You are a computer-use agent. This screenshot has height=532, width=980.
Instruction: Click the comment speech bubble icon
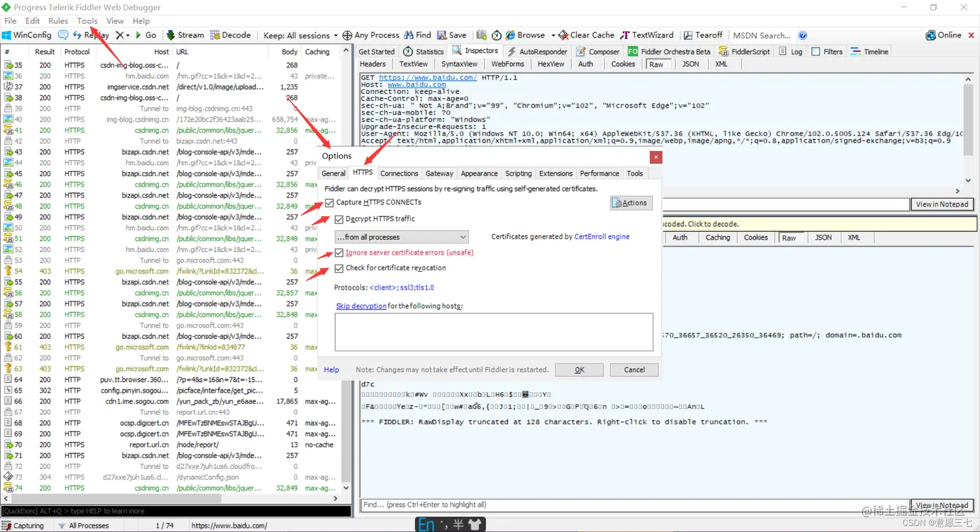pyautogui.click(x=63, y=35)
